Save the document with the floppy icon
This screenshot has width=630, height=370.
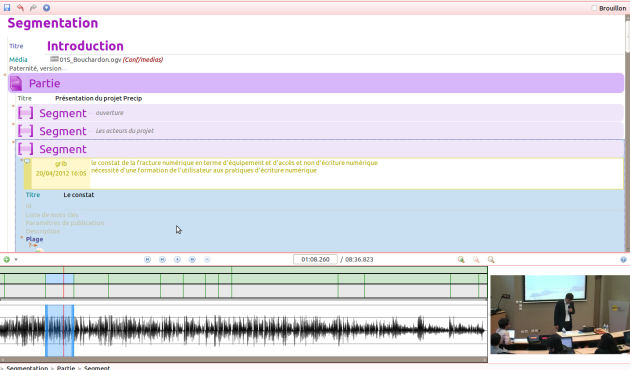pos(7,8)
